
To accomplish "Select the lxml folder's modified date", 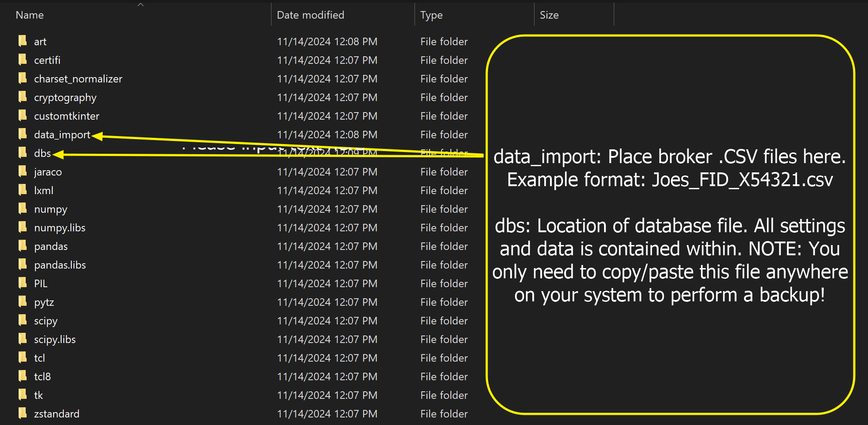I will (327, 191).
